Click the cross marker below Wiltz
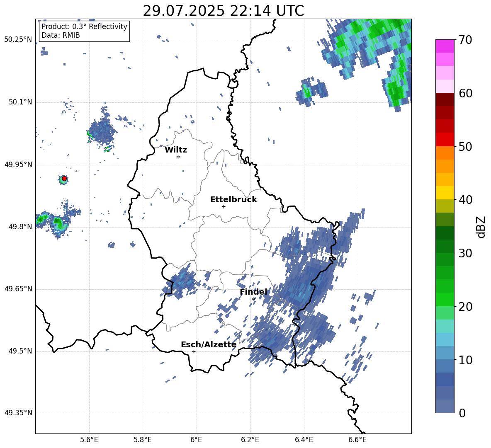The image size is (491, 448). click(178, 157)
